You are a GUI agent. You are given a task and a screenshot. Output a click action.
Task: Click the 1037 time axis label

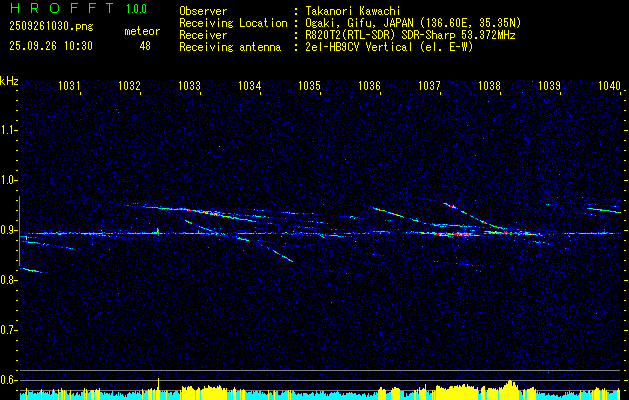[429, 85]
